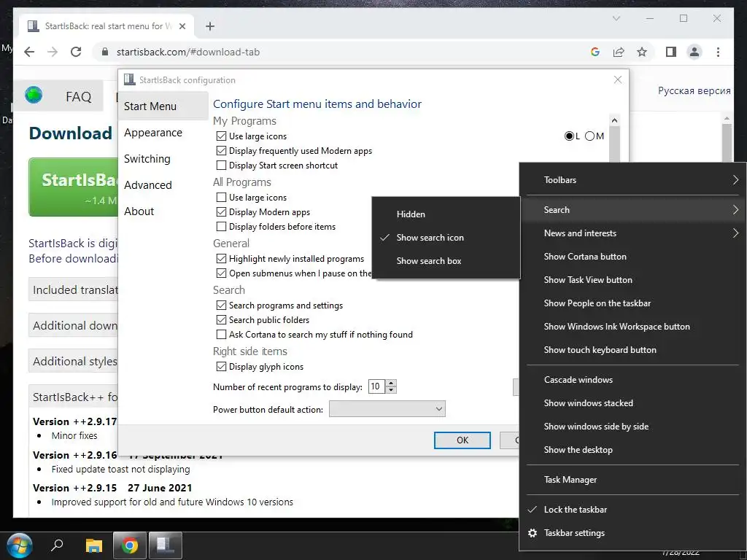The image size is (747, 560).
Task: Click the number of recent programs field
Action: (x=376, y=386)
